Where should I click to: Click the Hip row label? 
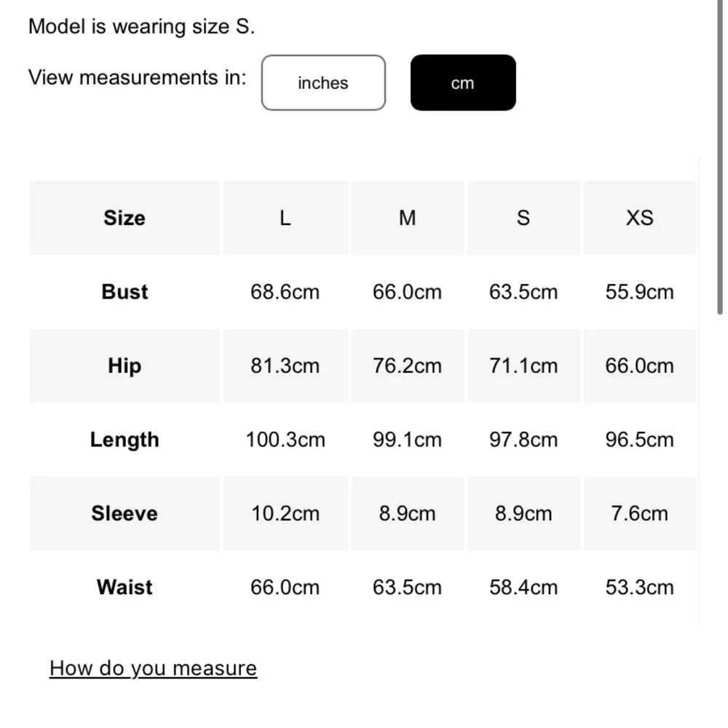click(x=124, y=365)
